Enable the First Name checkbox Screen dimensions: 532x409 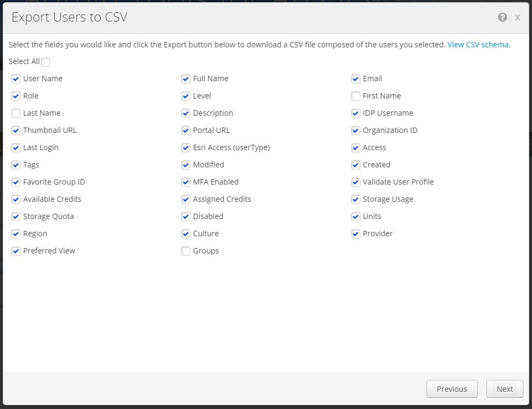tap(356, 96)
